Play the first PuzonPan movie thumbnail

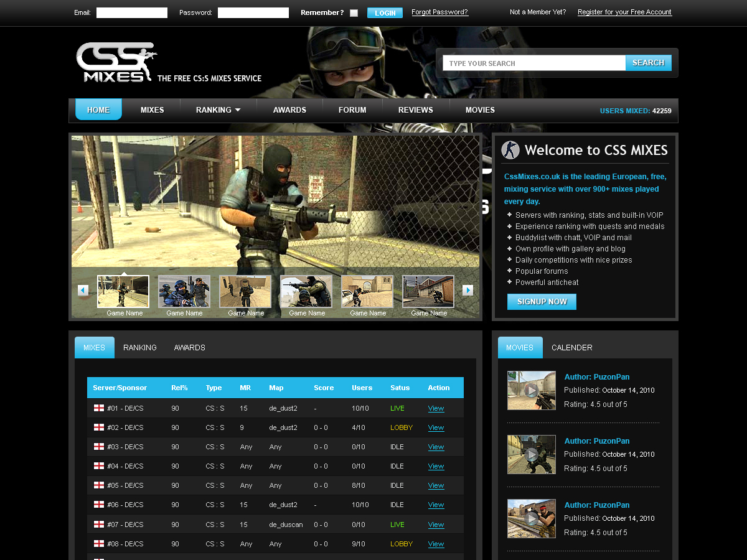(532, 390)
